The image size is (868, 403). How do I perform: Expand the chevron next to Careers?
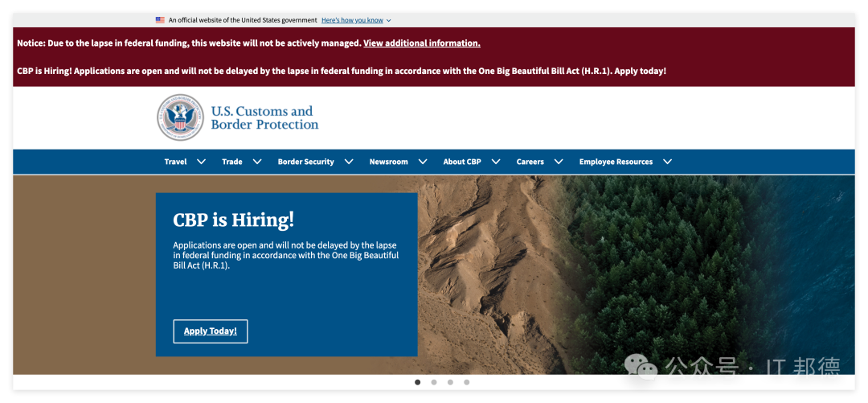point(559,162)
